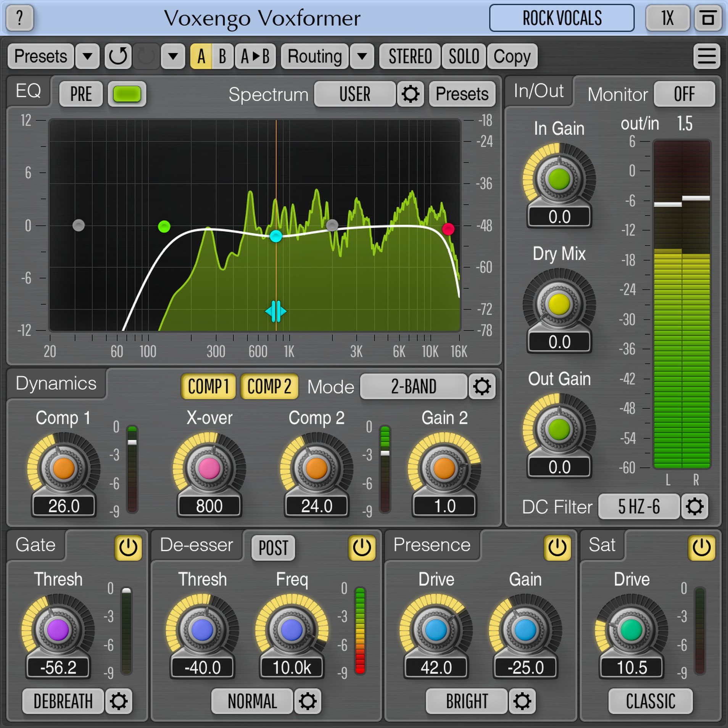This screenshot has width=728, height=728.
Task: Open Dynamics mode settings gear
Action: 482,387
